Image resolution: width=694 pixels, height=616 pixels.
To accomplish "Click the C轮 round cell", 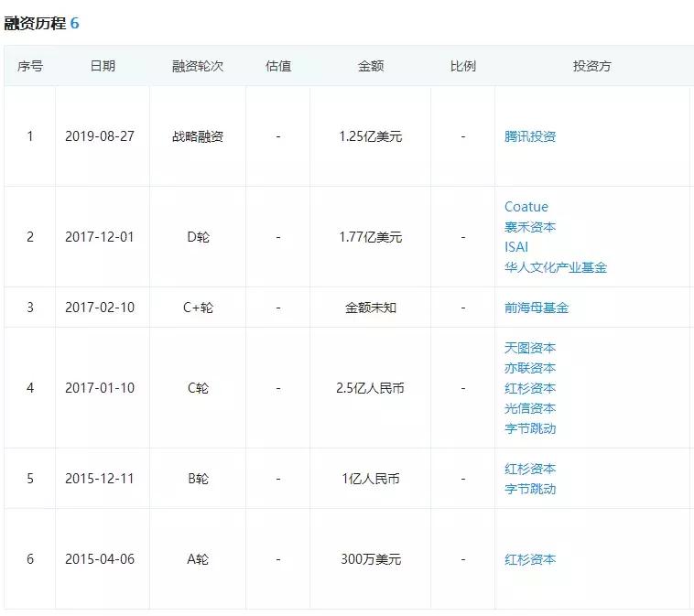I will coord(198,388).
